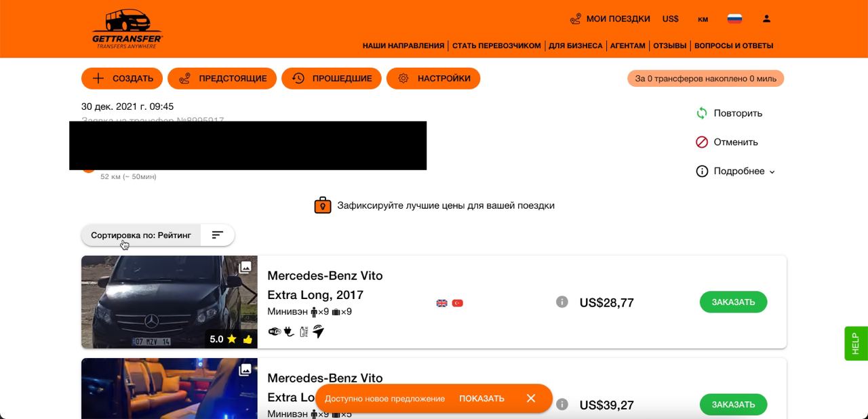
Task: Click the sort order lines icon
Action: click(x=217, y=235)
